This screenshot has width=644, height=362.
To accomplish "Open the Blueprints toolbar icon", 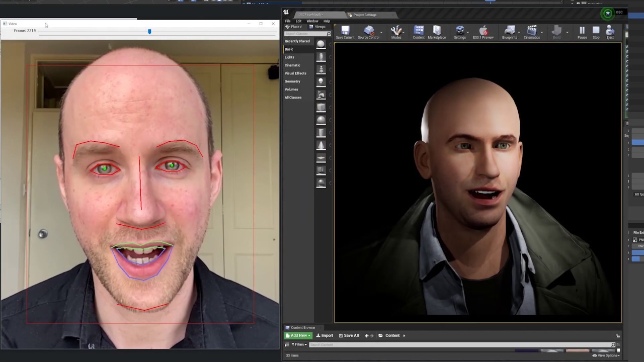I will (x=509, y=33).
